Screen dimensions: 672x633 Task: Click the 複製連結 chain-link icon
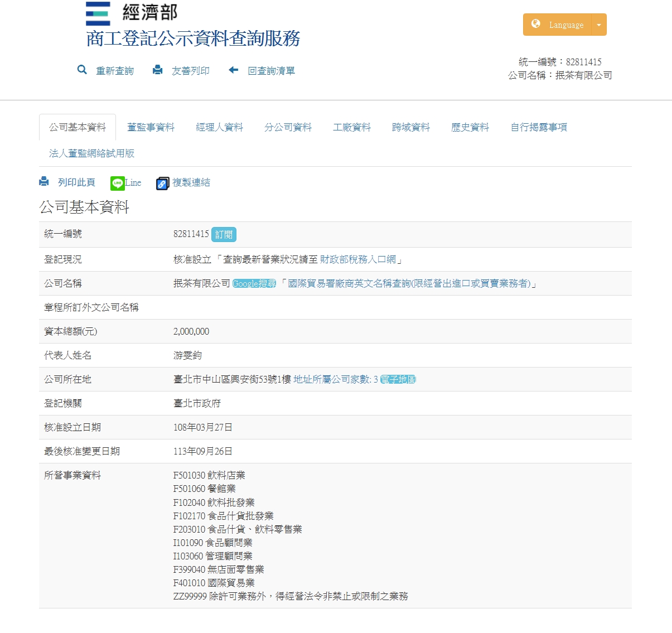tap(162, 183)
